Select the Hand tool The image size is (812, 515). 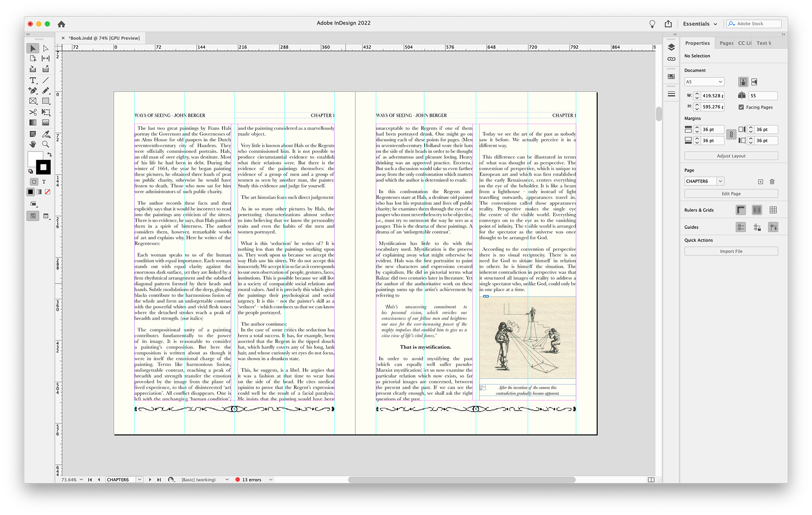[x=33, y=144]
